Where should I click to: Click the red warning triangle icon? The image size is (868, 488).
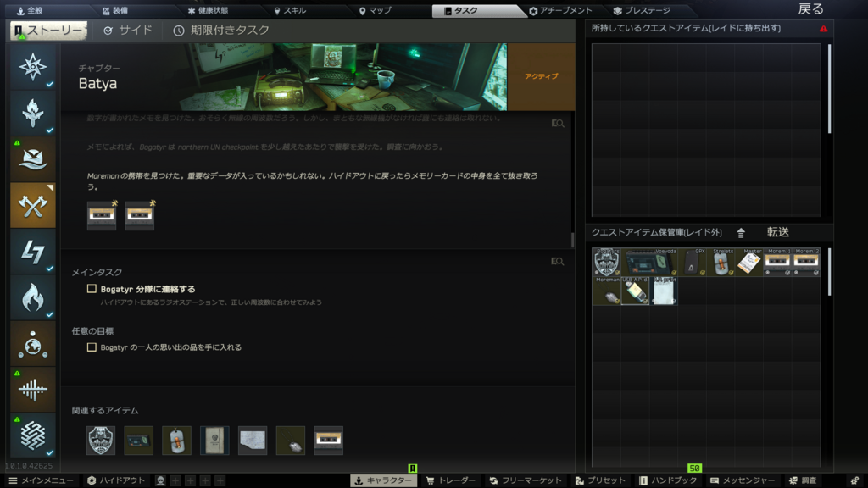coord(823,29)
